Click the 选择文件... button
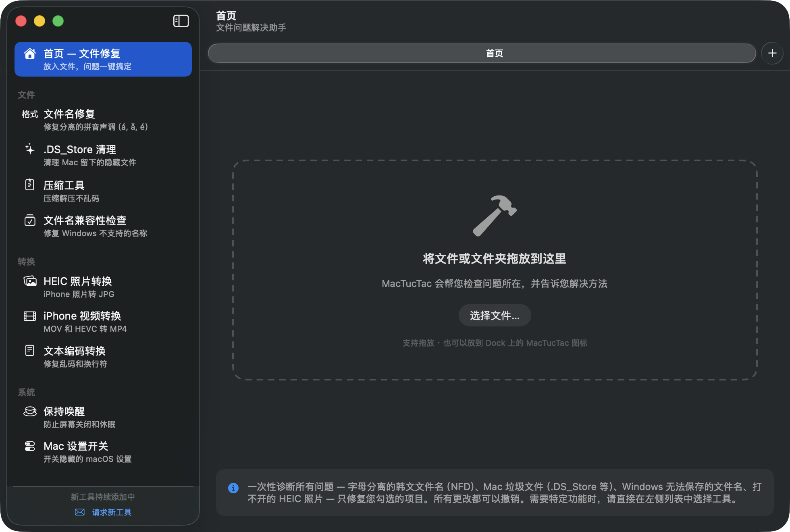This screenshot has width=790, height=532. pyautogui.click(x=495, y=316)
